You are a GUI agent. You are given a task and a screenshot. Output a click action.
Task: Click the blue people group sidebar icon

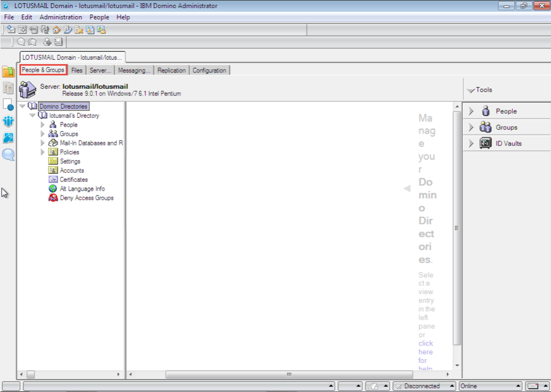(9, 121)
